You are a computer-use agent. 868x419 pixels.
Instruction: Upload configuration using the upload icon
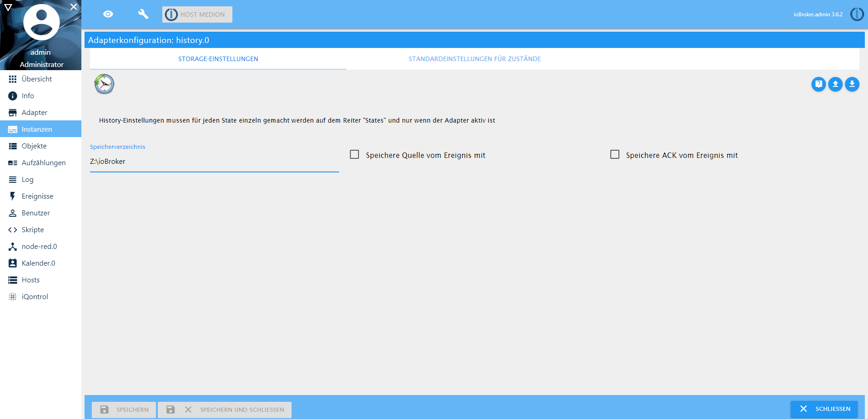click(x=835, y=84)
